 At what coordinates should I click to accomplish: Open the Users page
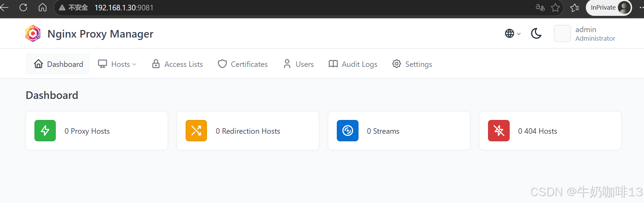click(x=298, y=64)
